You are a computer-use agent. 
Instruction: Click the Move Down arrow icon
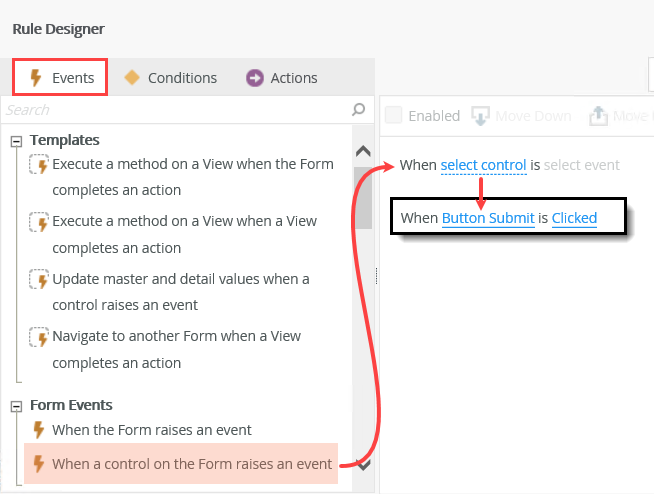pyautogui.click(x=481, y=116)
